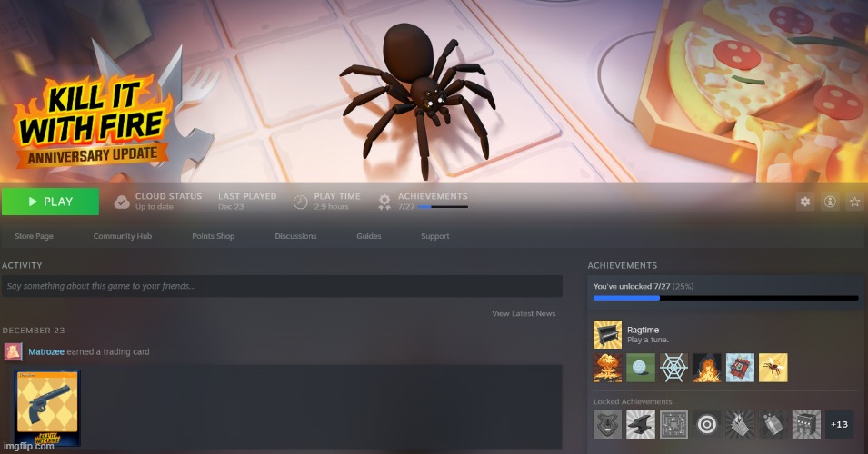
Task: Click the CLOUD STATUS label
Action: coord(168,196)
